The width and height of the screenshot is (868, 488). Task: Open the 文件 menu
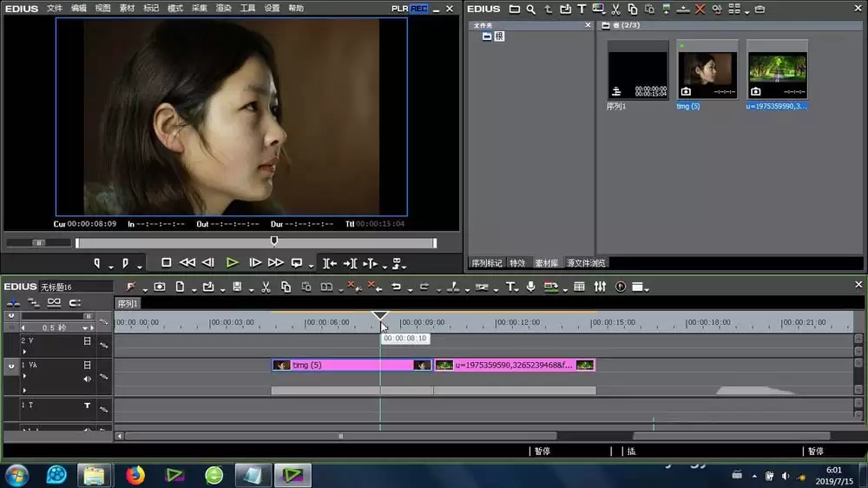click(54, 9)
